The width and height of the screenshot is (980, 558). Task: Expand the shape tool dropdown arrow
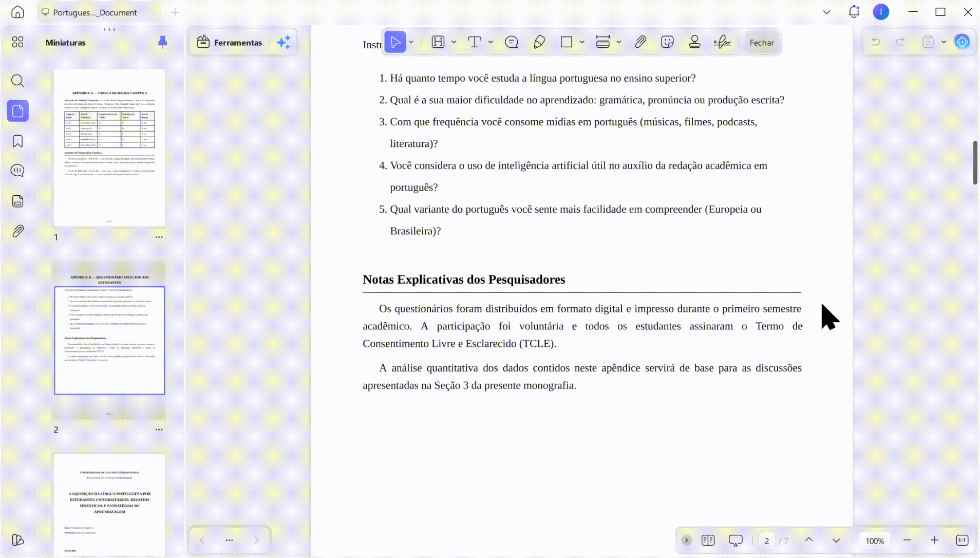click(582, 42)
